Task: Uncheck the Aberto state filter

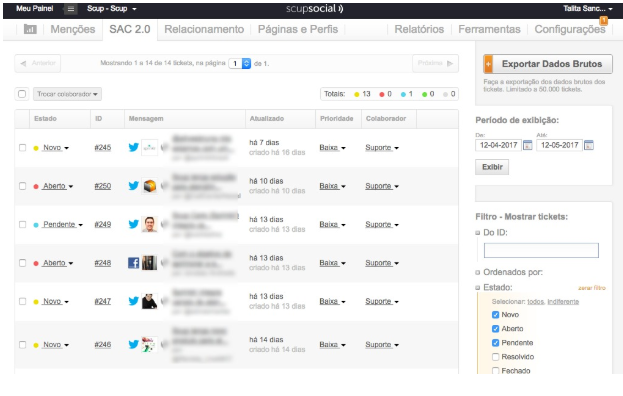Action: pos(495,328)
